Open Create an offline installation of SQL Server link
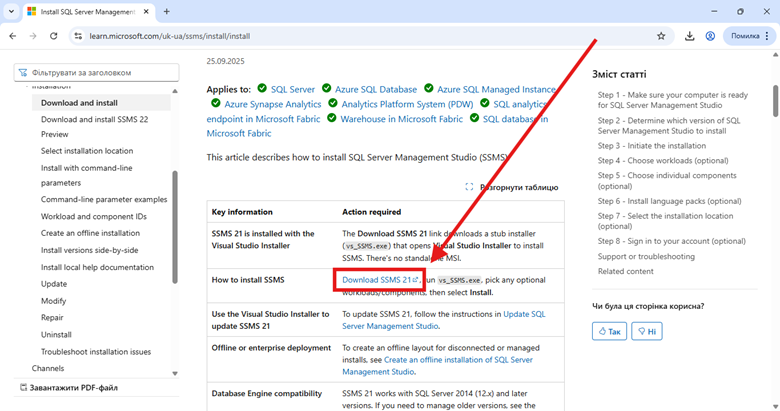 [437, 366]
